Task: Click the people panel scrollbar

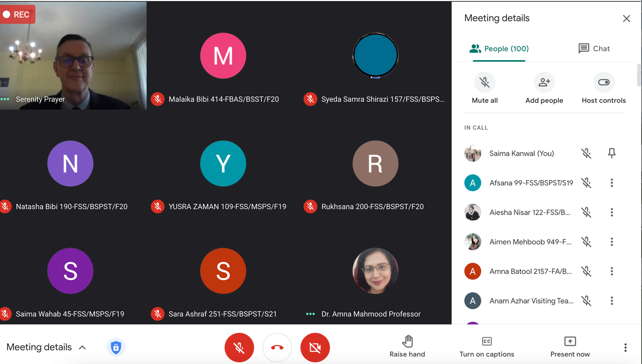Action: click(639, 75)
